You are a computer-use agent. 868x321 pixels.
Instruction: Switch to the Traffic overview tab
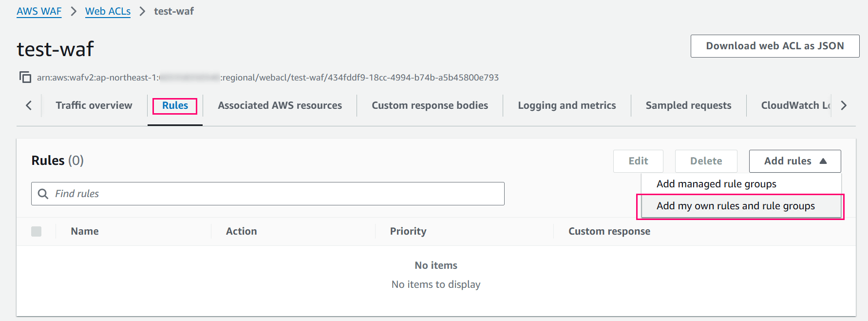94,105
